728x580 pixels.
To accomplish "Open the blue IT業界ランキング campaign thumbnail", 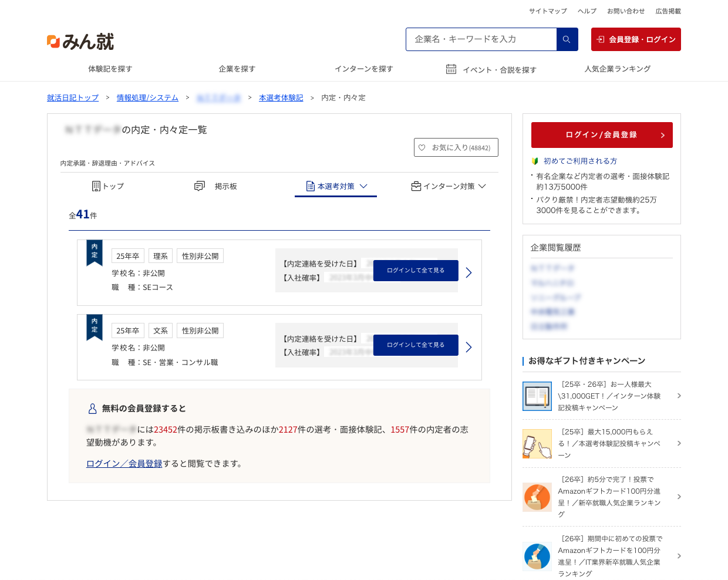I will (537, 557).
